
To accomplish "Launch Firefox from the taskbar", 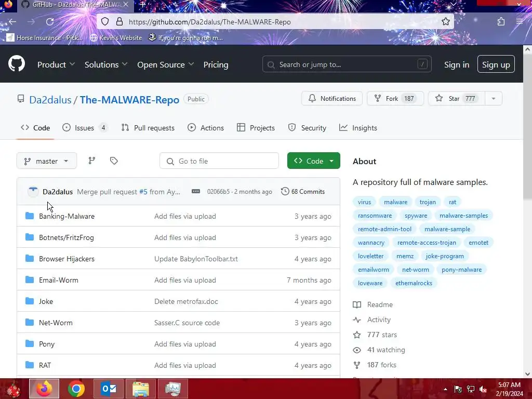I will click(x=44, y=389).
